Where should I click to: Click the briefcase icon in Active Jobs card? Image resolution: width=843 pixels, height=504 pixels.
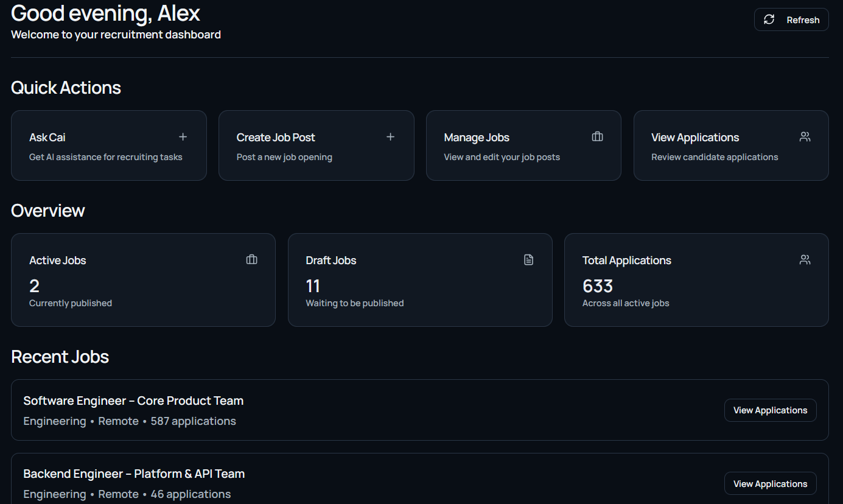click(x=251, y=260)
